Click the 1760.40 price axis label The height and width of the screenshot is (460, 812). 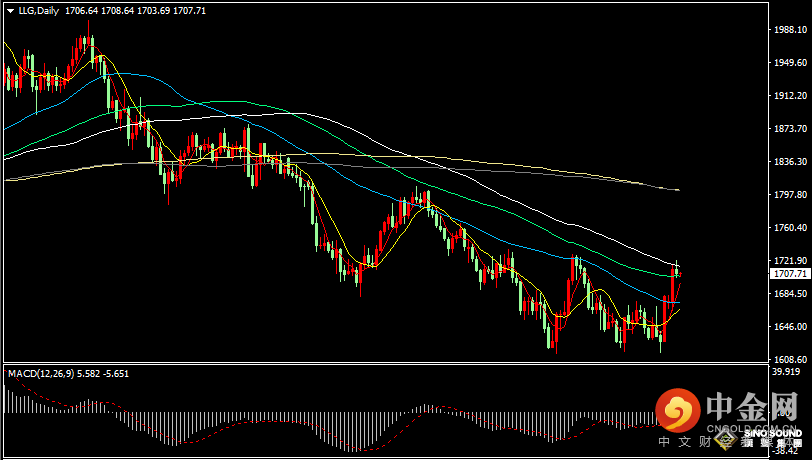(791, 228)
